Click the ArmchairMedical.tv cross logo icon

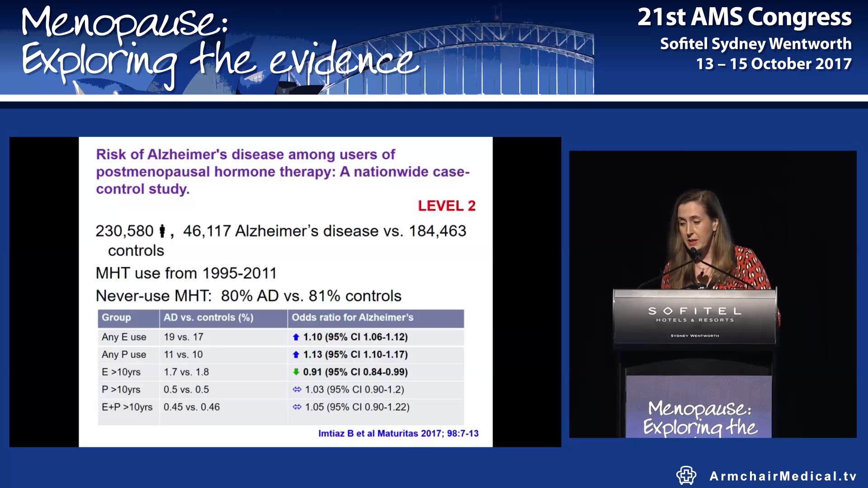(x=687, y=475)
